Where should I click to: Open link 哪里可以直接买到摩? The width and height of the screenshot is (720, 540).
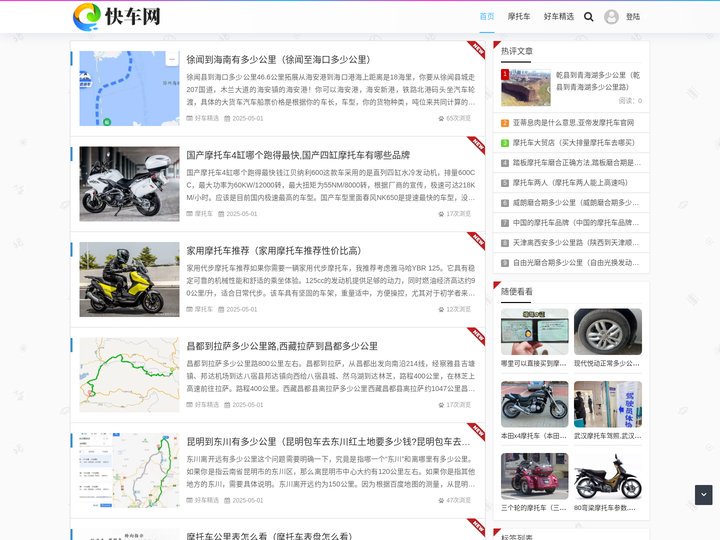[x=534, y=364]
